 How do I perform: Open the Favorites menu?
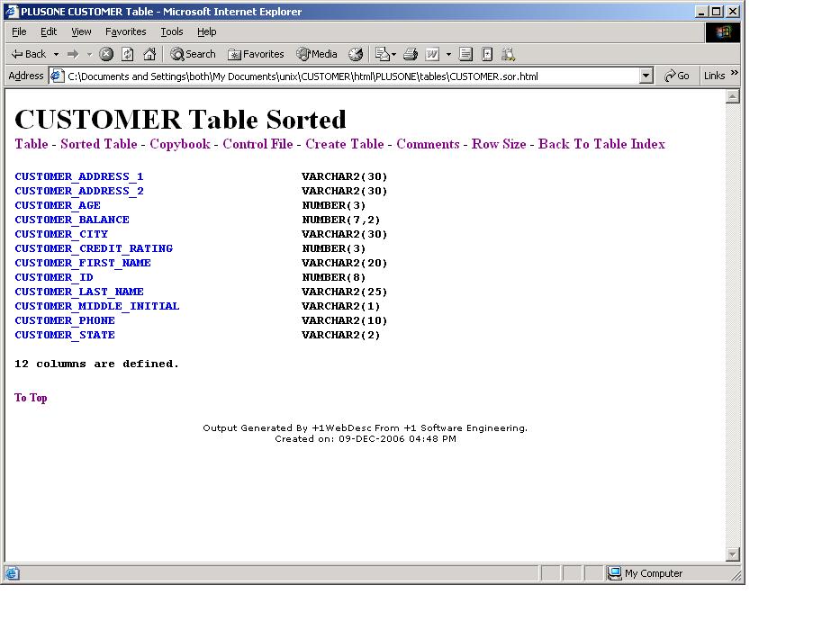tap(125, 31)
